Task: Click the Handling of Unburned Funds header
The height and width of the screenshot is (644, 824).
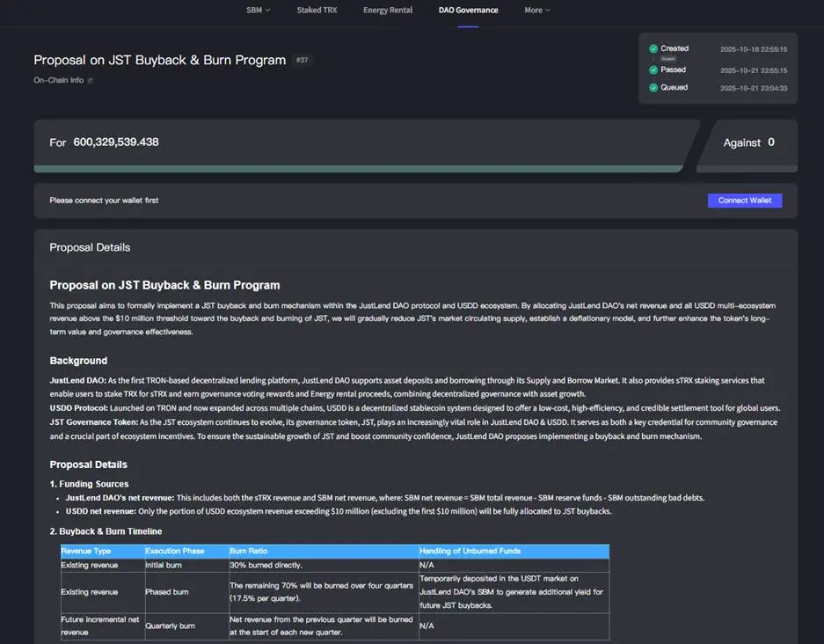Action: coord(470,551)
